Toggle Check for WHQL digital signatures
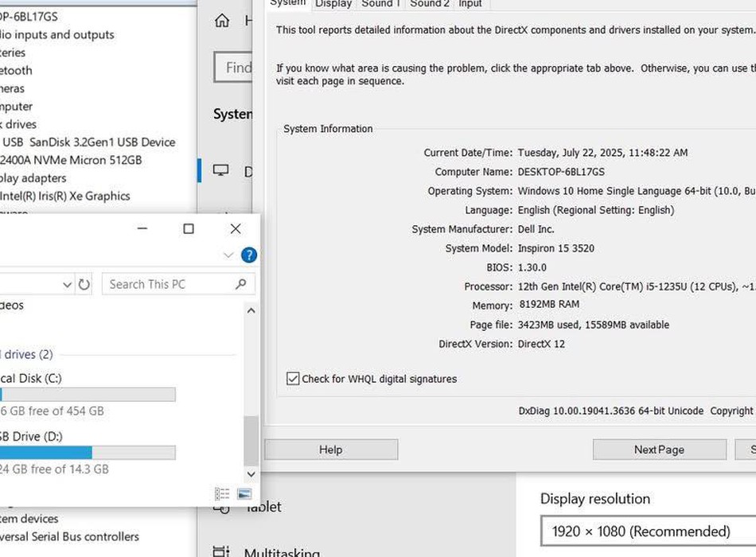This screenshot has width=756, height=557. click(x=293, y=379)
